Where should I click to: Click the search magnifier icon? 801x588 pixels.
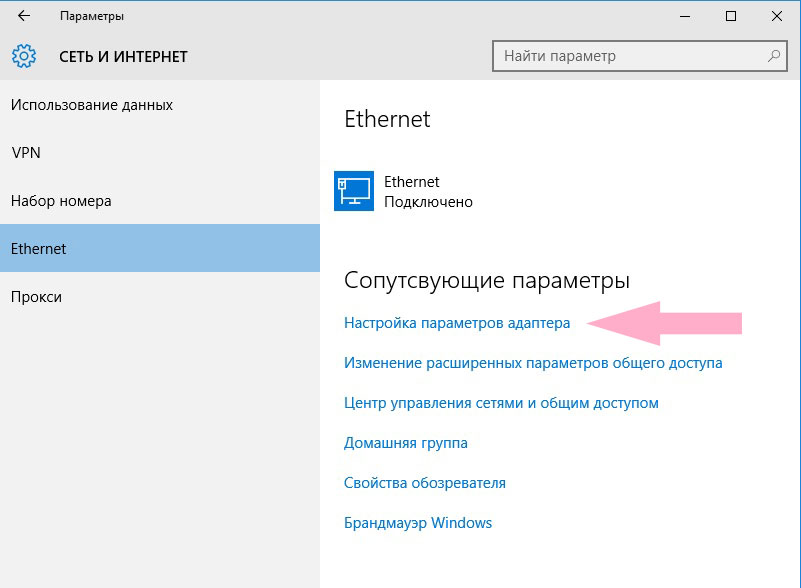click(x=774, y=56)
